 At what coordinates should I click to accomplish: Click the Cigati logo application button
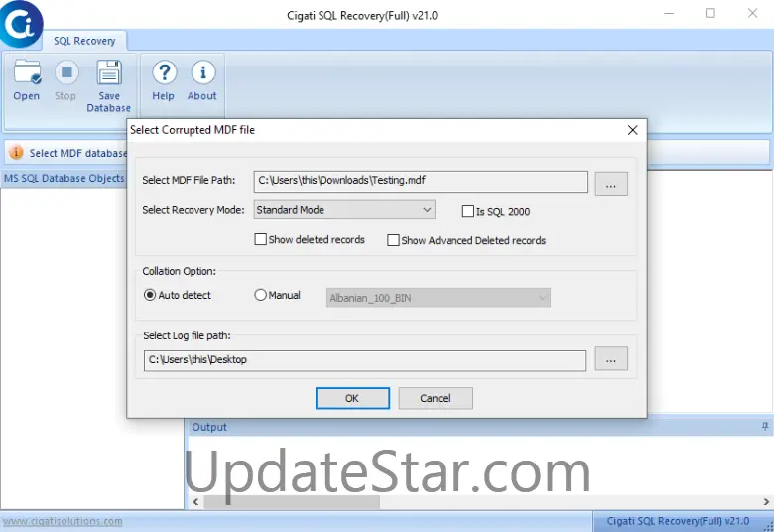click(x=21, y=24)
